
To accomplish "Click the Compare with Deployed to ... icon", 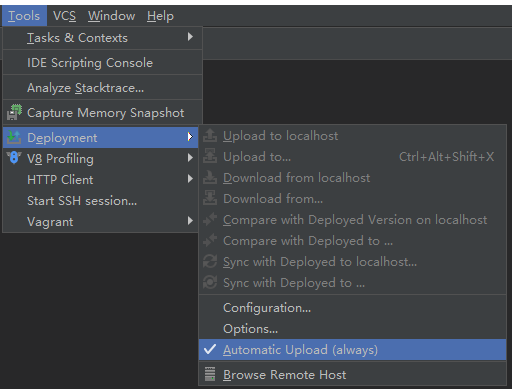I will 210,240.
